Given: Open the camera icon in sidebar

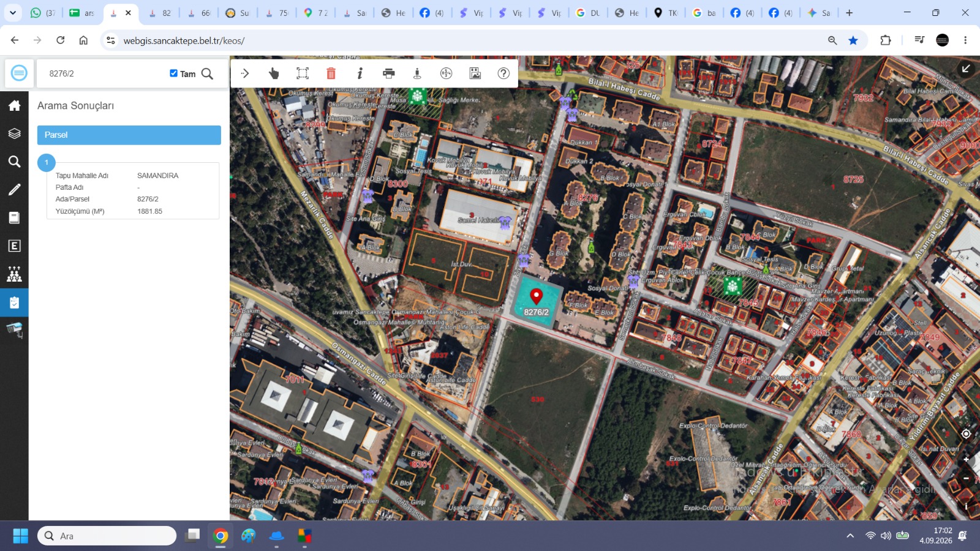Looking at the screenshot, I should pos(14,330).
